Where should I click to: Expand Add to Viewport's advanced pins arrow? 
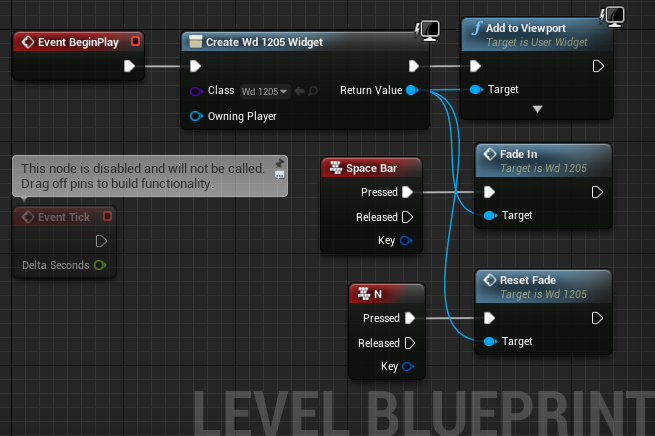pyautogui.click(x=537, y=109)
